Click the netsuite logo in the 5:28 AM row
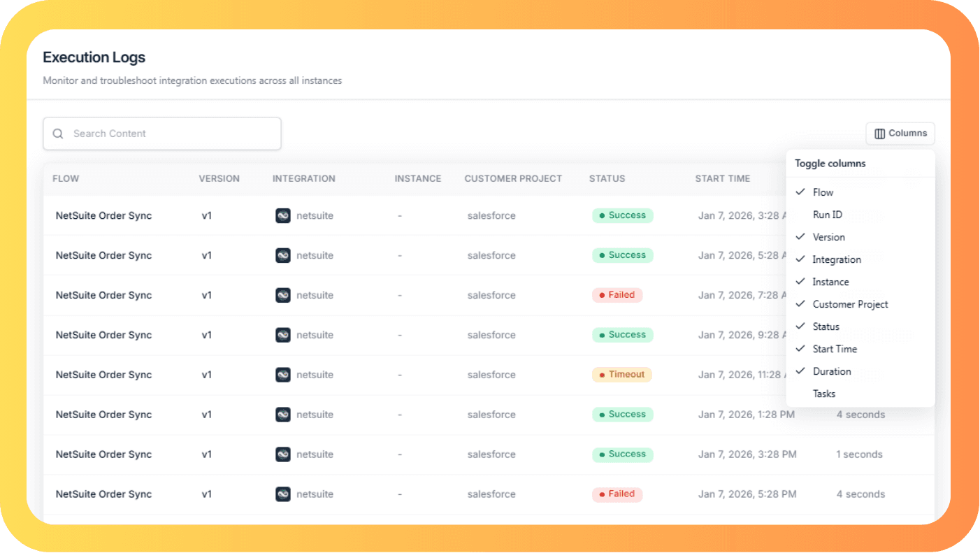The image size is (980, 553). (283, 255)
